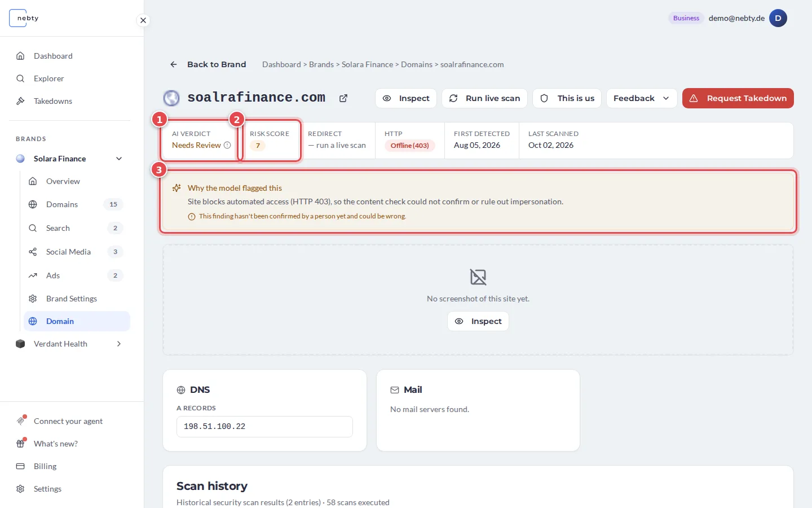Collapse the Solara Finance brand tree
Viewport: 812px width, 508px height.
click(x=119, y=159)
